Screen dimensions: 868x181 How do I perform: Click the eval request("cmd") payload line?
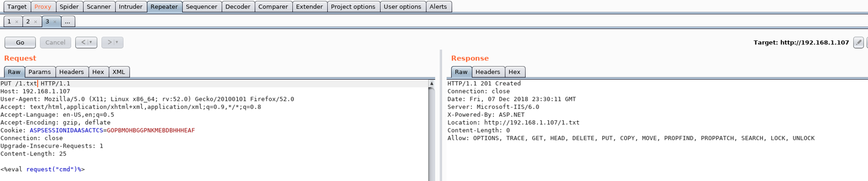pyautogui.click(x=42, y=169)
